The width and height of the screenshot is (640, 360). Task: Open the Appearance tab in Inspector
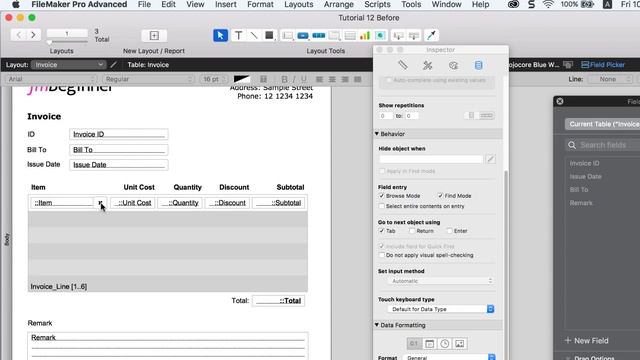pyautogui.click(x=453, y=65)
